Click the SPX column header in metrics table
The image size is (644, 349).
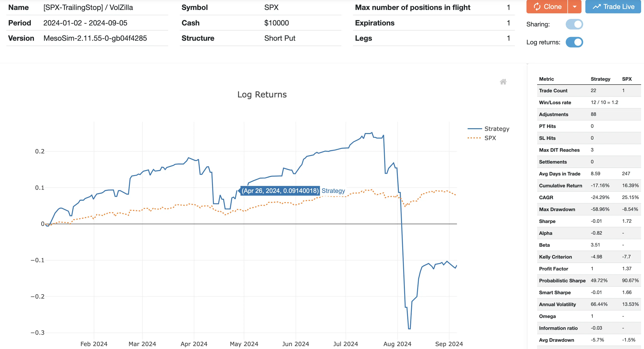627,79
